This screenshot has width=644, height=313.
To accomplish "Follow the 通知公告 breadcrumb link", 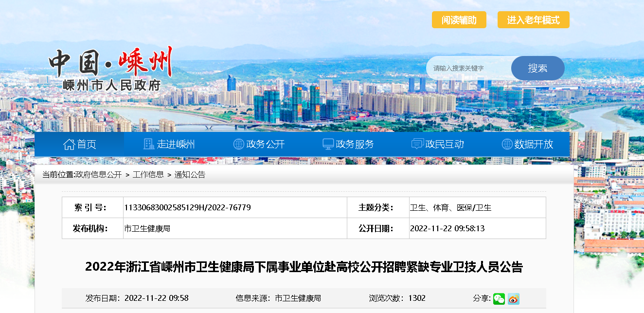I will point(190,175).
